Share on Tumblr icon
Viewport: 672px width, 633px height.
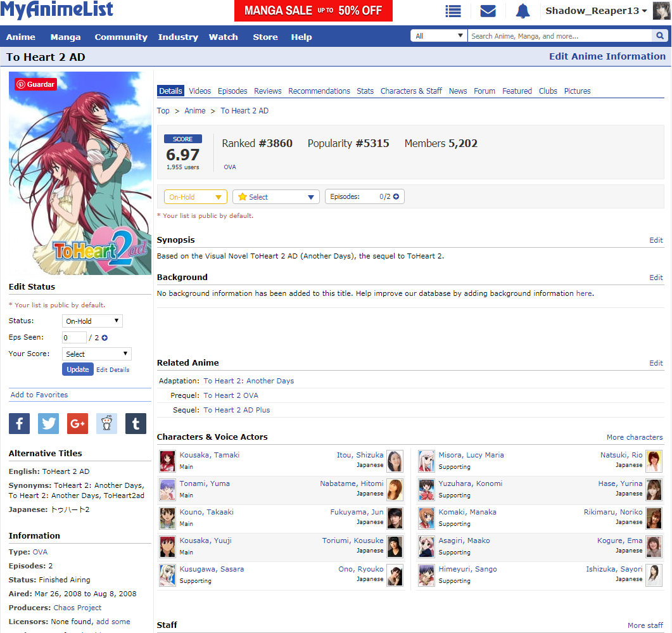(x=136, y=423)
